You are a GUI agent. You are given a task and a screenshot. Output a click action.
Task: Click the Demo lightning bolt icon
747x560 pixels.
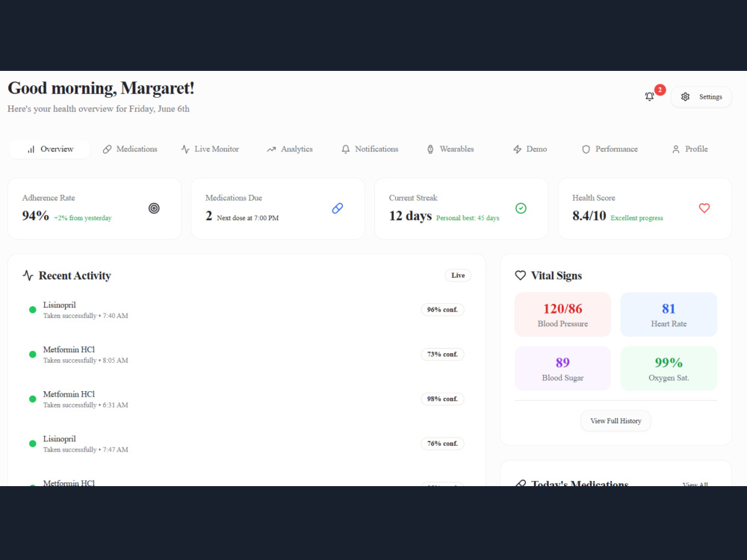coord(518,149)
